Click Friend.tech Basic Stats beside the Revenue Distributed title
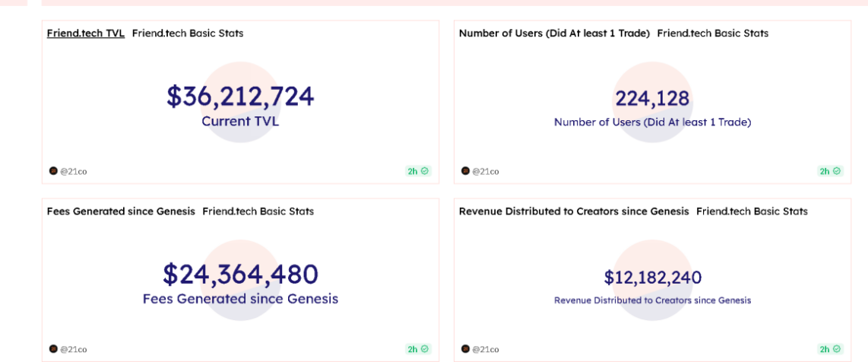This screenshot has height=362, width=868. 752,211
